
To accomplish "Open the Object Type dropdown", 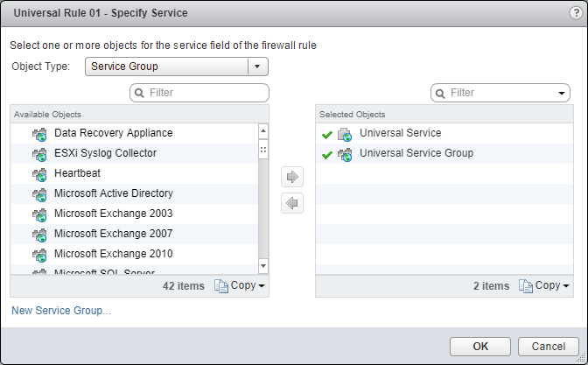I will [257, 67].
